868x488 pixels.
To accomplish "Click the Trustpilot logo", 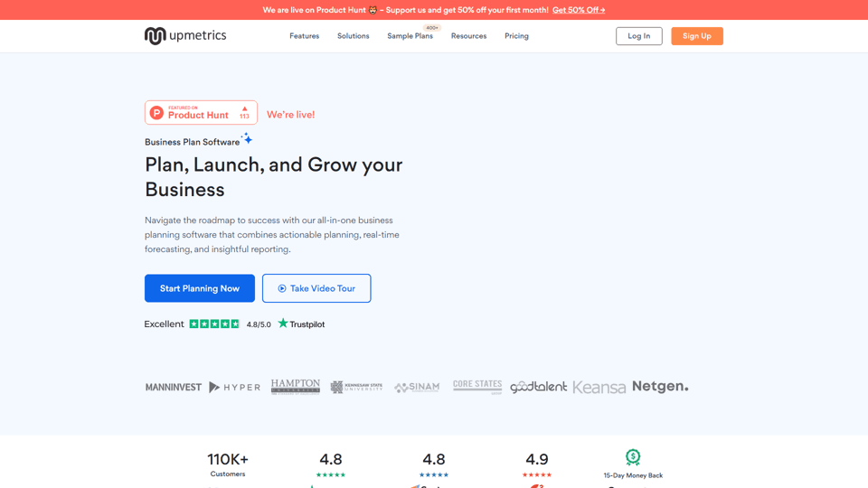I will 301,324.
